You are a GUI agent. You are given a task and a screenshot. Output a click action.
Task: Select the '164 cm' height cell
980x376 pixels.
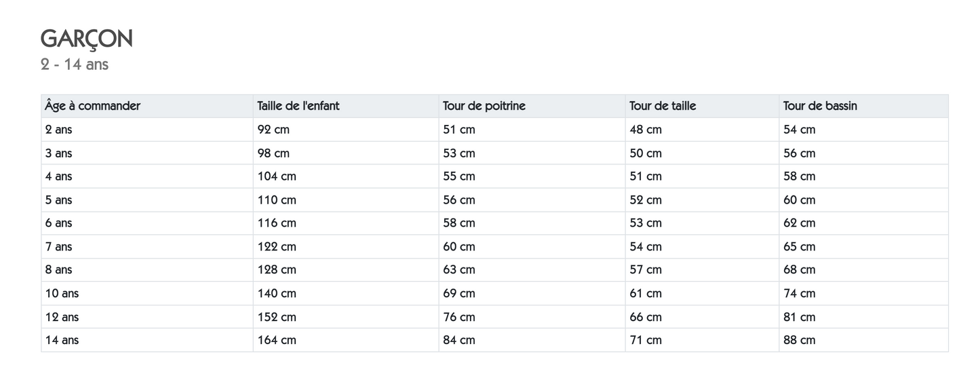277,340
